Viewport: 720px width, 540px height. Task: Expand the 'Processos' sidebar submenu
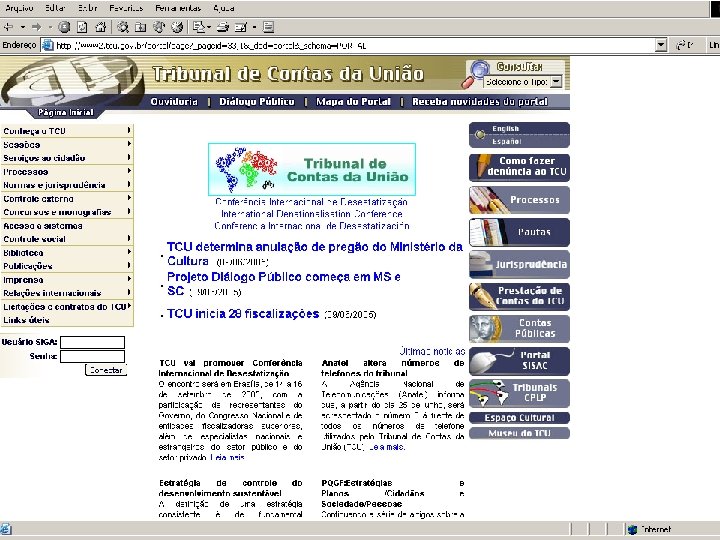(129, 171)
